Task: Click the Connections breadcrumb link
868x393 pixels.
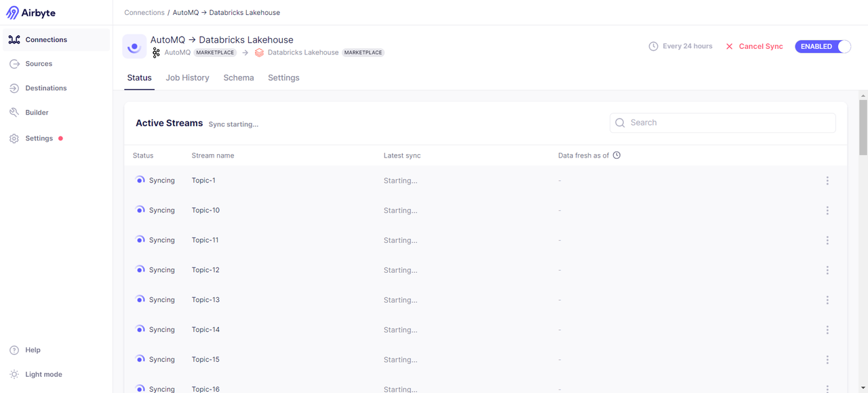Action: (x=144, y=13)
